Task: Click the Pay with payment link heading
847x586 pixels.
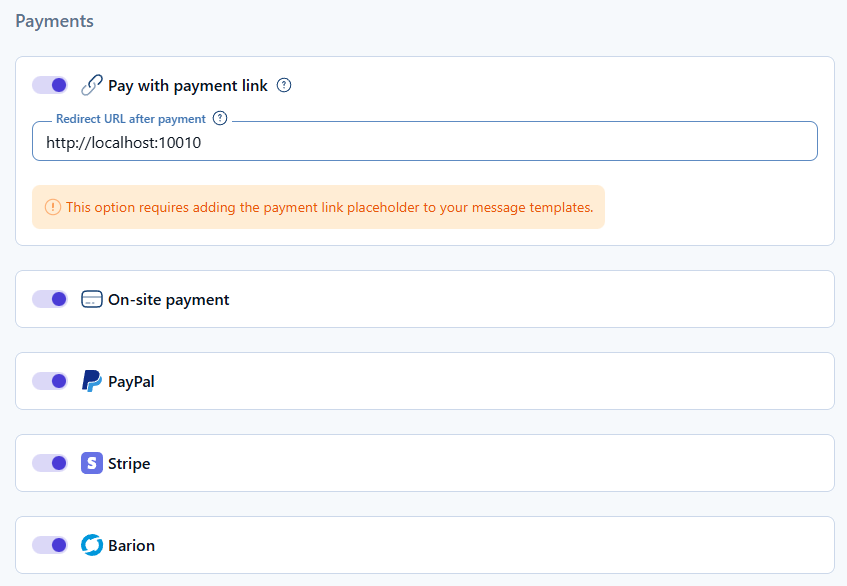Action: [188, 86]
